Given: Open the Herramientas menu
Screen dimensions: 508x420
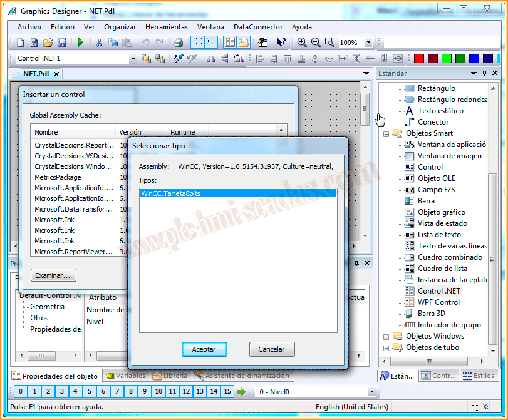Looking at the screenshot, I should 166,27.
